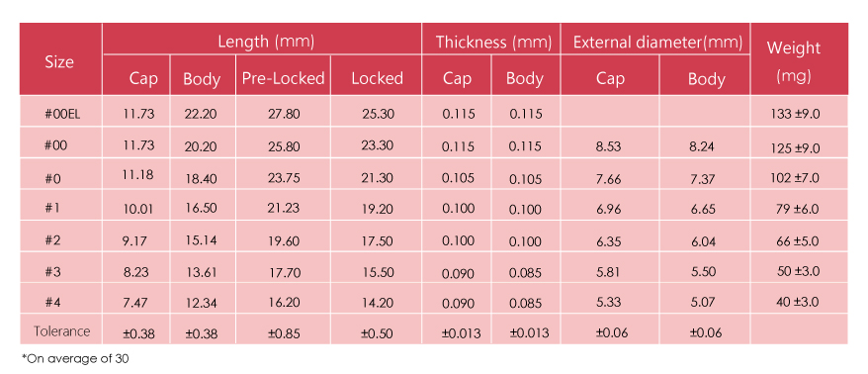Select the Pre-Locked subheader cell
This screenshot has height=374, width=868.
pos(284,75)
